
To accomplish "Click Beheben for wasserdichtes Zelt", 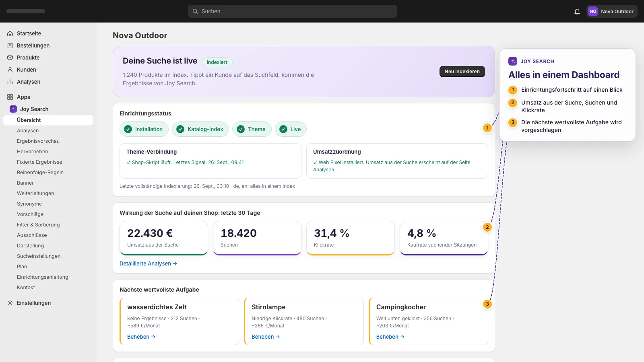I will (141, 337).
